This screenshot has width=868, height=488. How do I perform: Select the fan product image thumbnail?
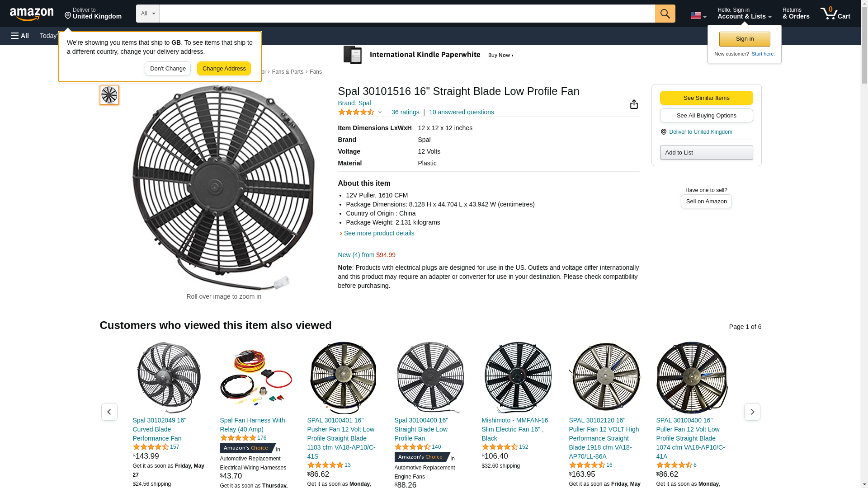[x=109, y=95]
